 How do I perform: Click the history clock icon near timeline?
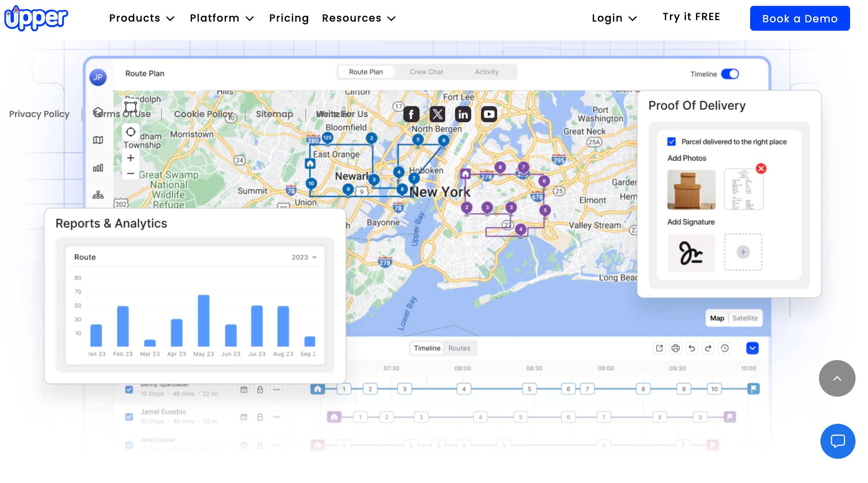tap(724, 348)
